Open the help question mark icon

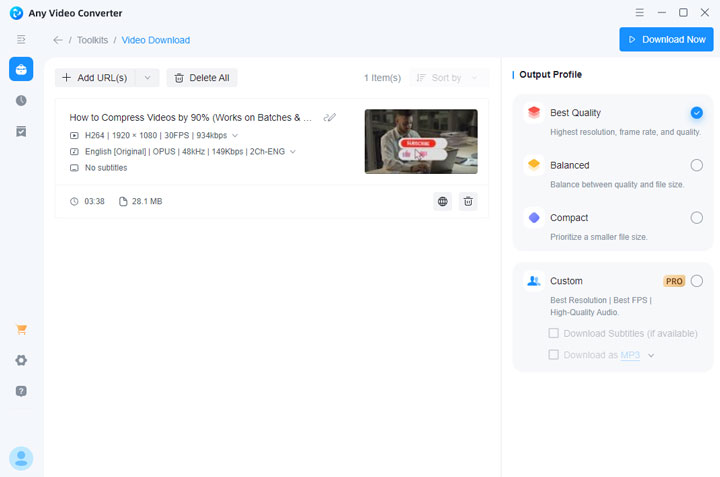[x=21, y=391]
